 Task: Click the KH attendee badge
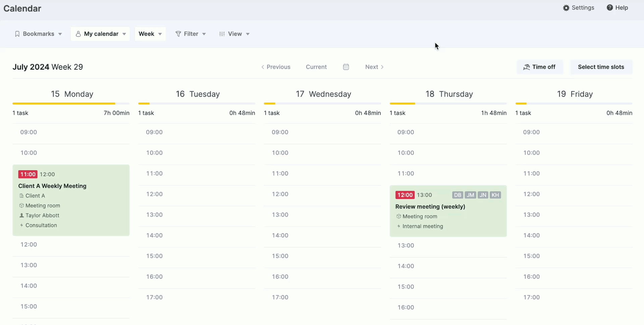[495, 195]
